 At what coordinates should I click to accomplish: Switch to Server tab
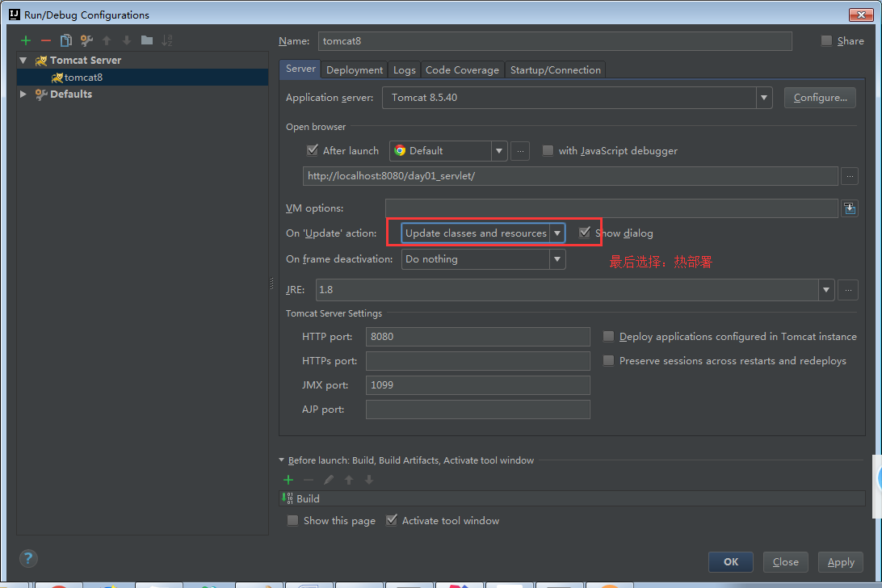point(300,69)
